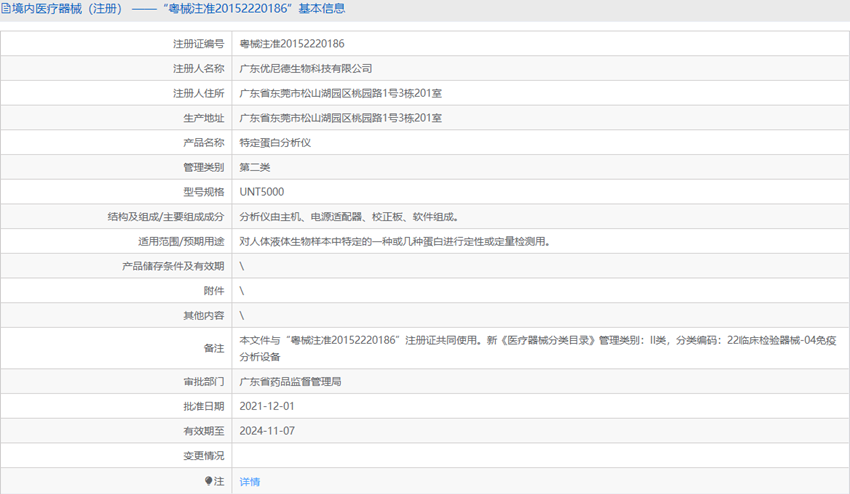Select the product name 特定蛋白分析仪
Image resolution: width=850 pixels, height=494 pixels.
(275, 143)
